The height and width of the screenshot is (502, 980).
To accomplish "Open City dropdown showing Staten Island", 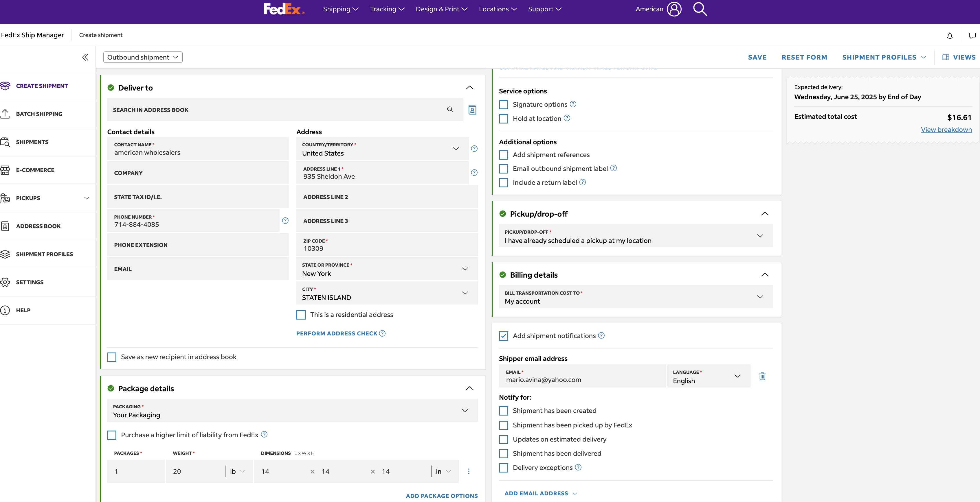I will [387, 293].
